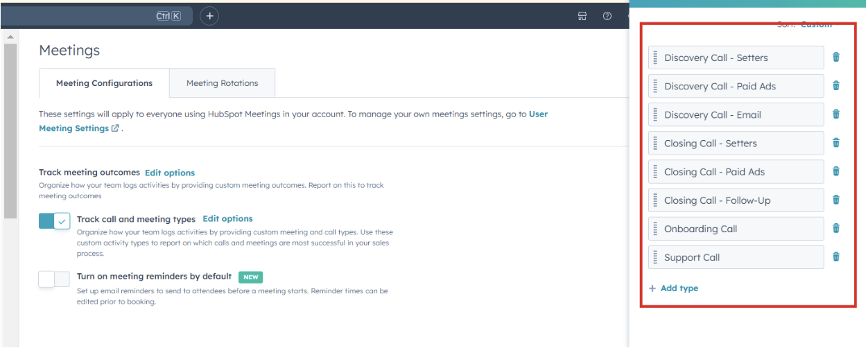Open the Help question mark icon
This screenshot has width=868, height=348.
coord(607,16)
